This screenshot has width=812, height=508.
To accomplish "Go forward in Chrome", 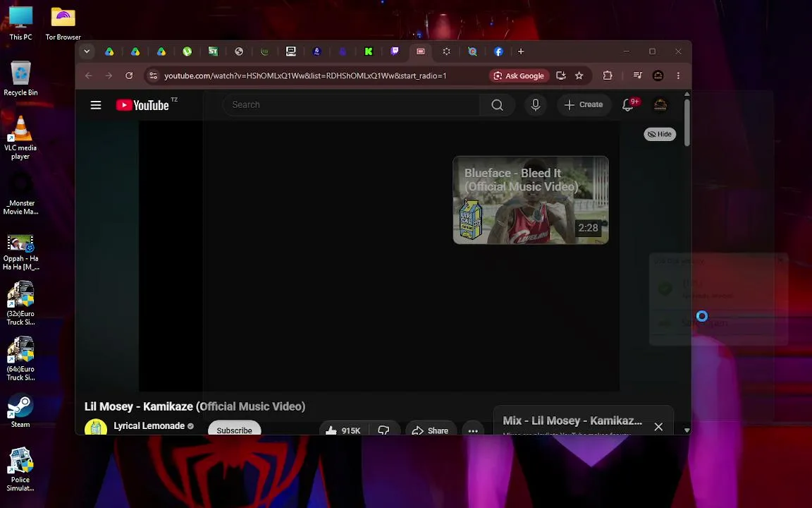I will [x=109, y=75].
